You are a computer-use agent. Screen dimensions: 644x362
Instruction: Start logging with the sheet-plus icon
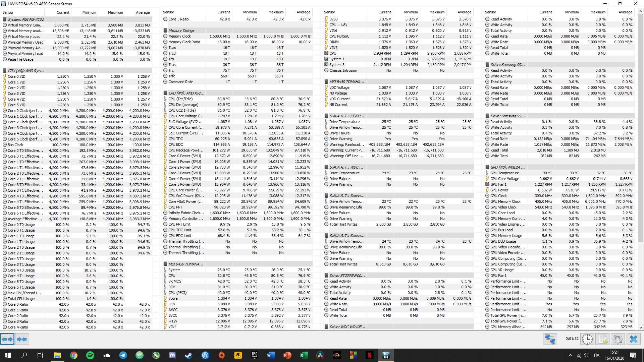[x=602, y=339]
